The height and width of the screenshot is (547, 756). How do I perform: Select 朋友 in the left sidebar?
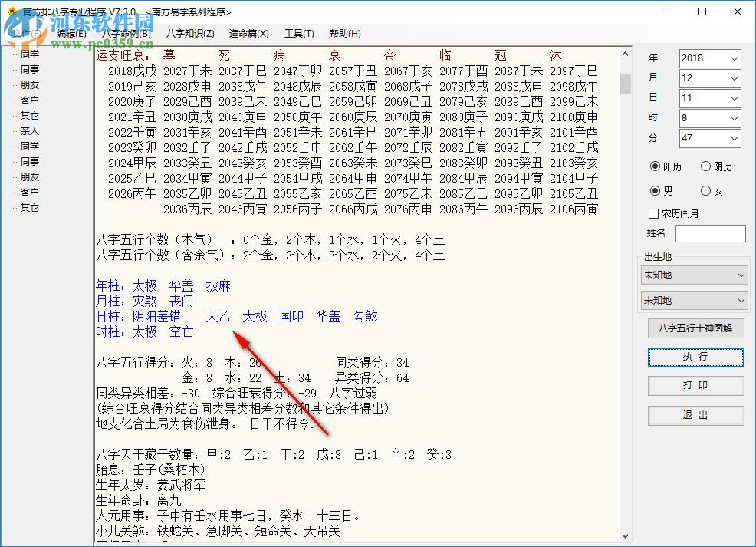click(x=31, y=84)
